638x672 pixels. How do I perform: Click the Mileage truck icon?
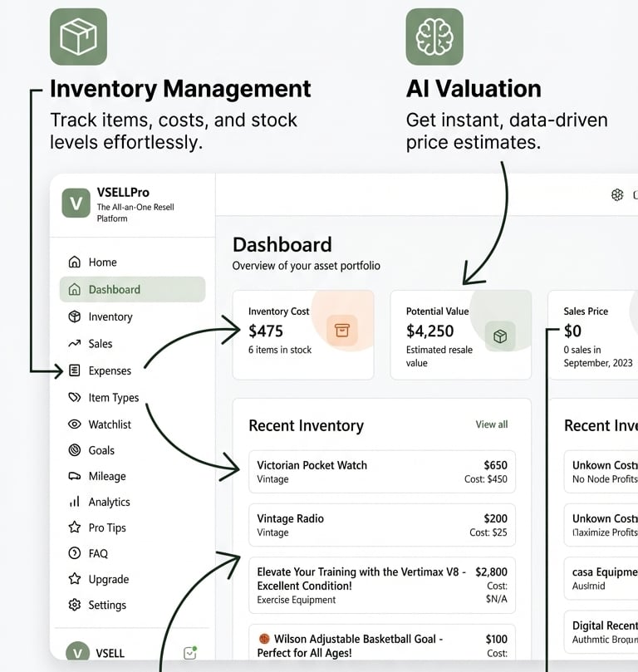click(75, 477)
